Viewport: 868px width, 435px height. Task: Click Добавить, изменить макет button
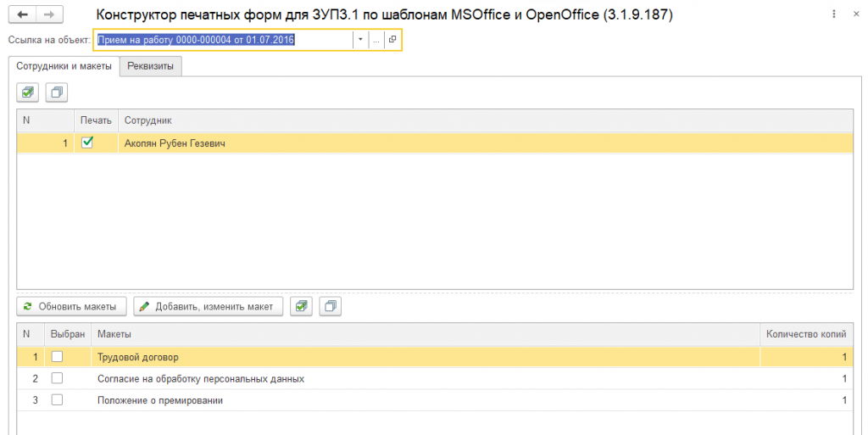click(x=208, y=306)
